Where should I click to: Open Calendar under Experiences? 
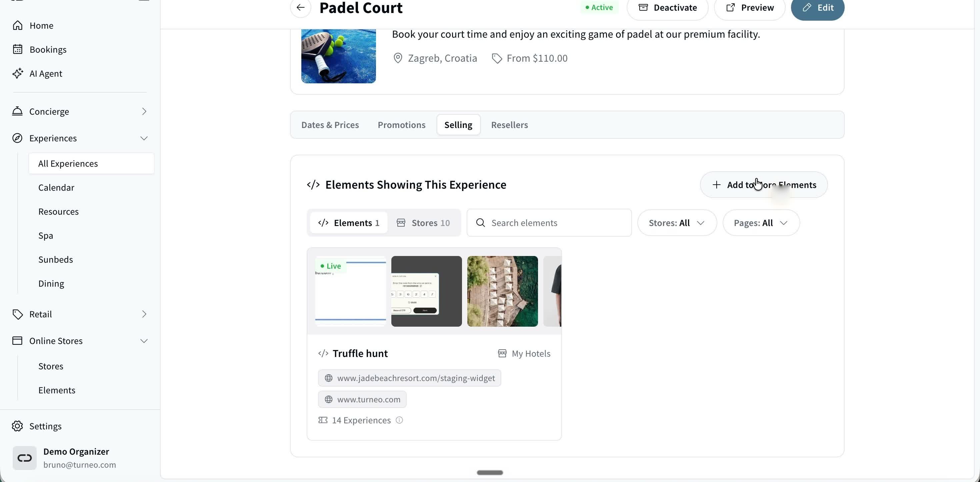pyautogui.click(x=56, y=188)
